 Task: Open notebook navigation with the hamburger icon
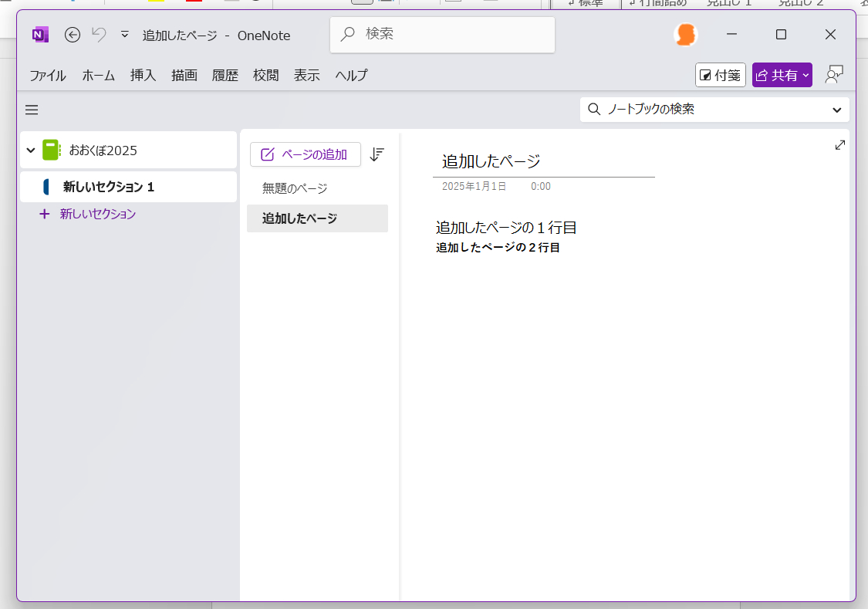pos(32,110)
